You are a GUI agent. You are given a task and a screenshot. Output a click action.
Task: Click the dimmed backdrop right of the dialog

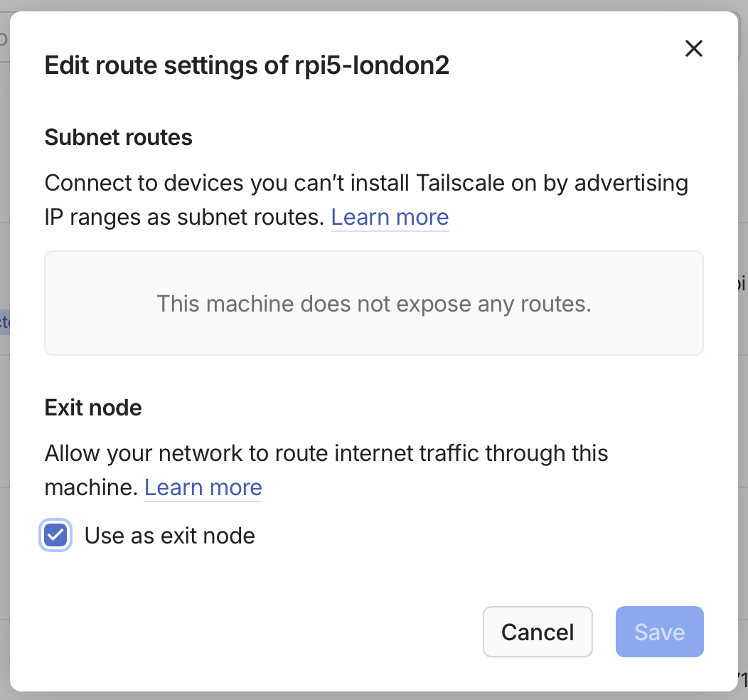[743, 427]
